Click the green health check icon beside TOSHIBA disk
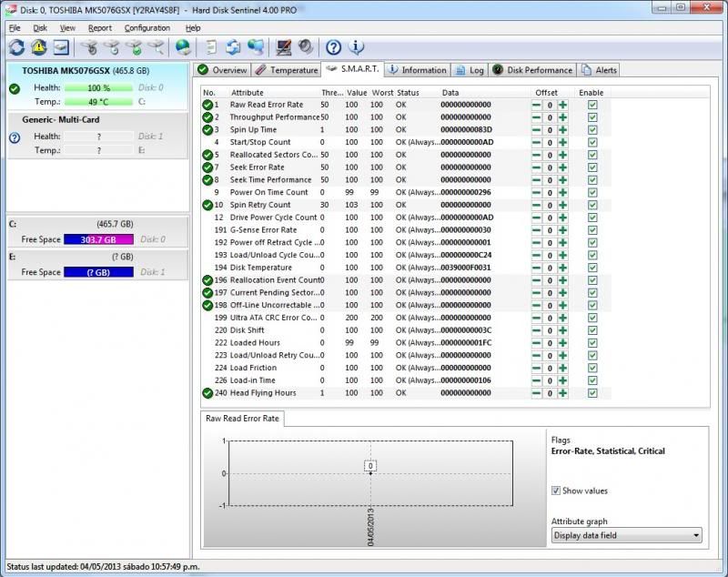 pos(15,88)
